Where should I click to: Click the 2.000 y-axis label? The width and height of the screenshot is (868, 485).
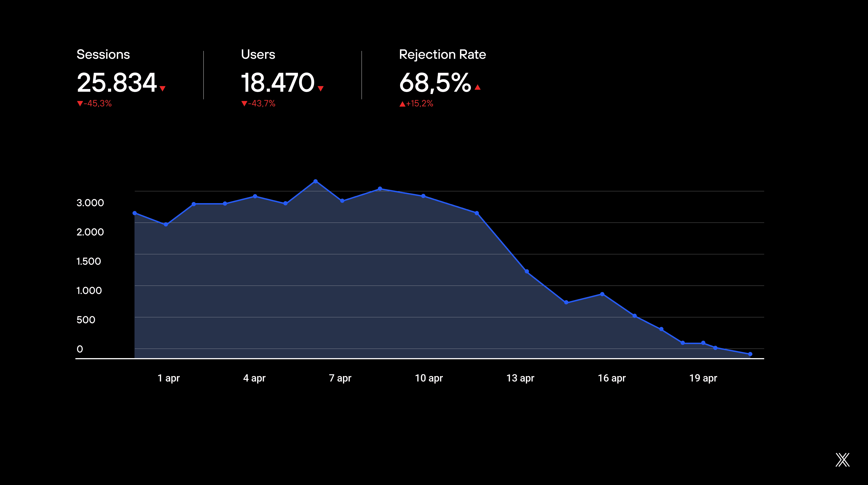[x=90, y=232]
